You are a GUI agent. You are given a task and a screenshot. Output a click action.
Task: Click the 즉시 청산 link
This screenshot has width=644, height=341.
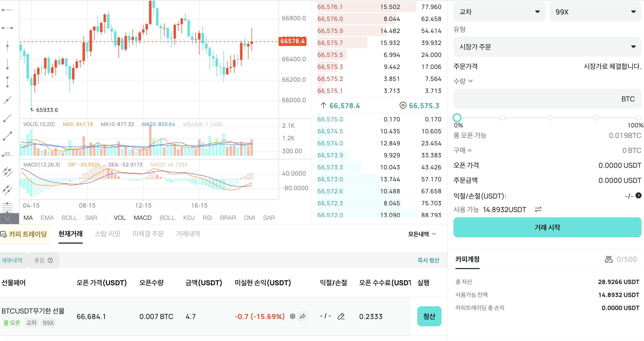click(x=428, y=260)
